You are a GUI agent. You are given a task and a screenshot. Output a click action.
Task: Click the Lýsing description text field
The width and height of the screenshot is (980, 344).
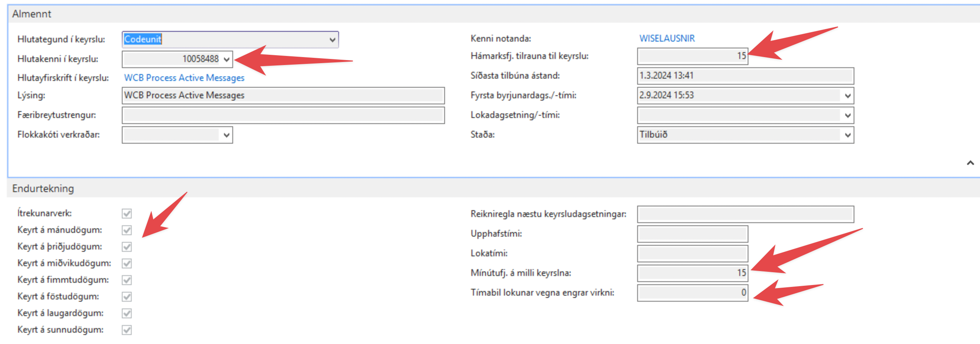pyautogui.click(x=283, y=95)
